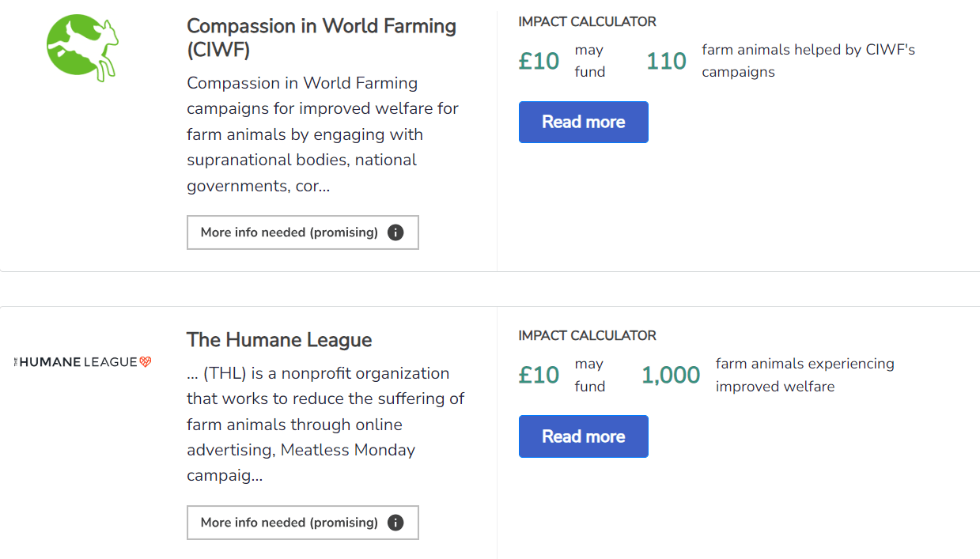Screen dimensions: 980x559
Task: Click 'farm animals helped by CIWF's campaigns' text
Action: 808,61
